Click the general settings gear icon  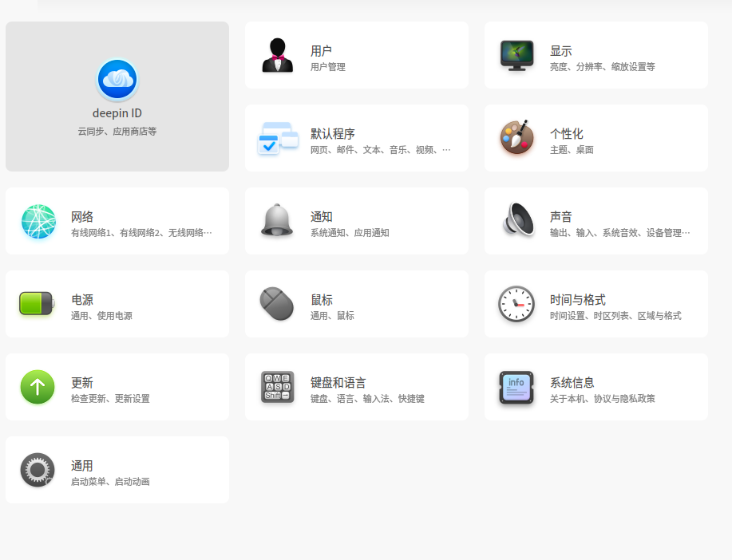(x=38, y=470)
